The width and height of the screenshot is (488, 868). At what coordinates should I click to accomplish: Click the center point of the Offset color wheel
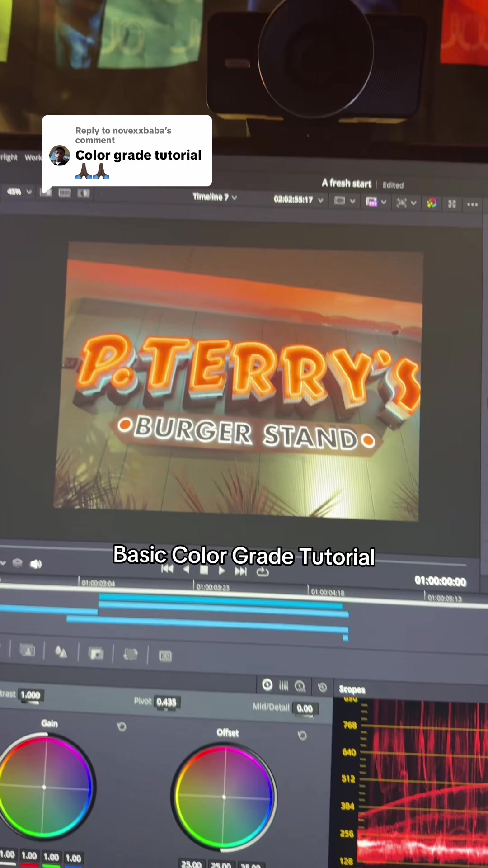(224, 797)
